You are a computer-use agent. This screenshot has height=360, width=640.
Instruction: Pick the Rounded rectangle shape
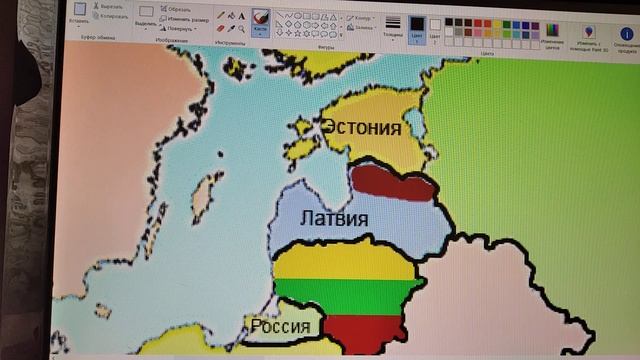(316, 17)
